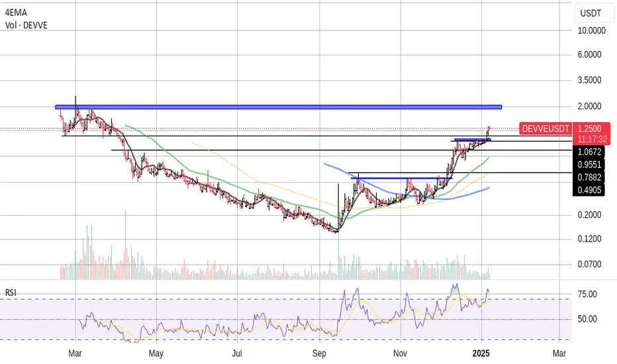Click the 0.7882 EMA value label

click(x=589, y=177)
